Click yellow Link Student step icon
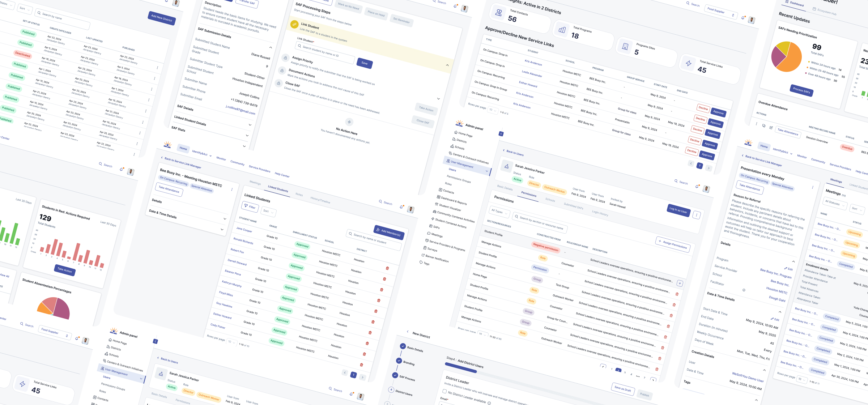This screenshot has width=868, height=405. tap(294, 25)
